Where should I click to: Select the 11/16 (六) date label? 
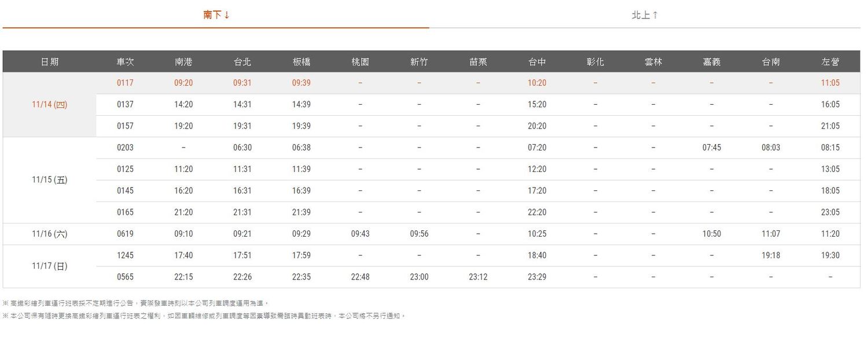point(48,234)
